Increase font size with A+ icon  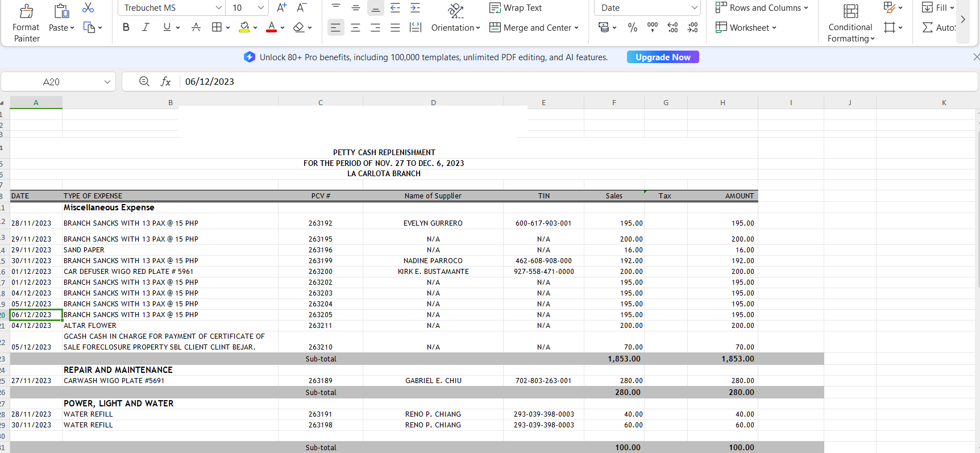pyautogui.click(x=281, y=8)
